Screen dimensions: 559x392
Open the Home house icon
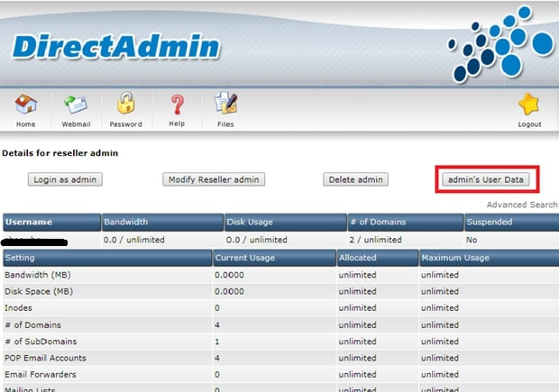click(25, 104)
